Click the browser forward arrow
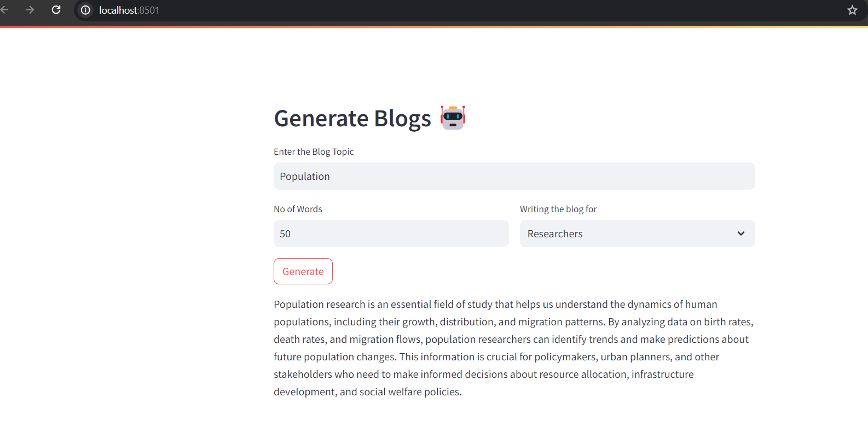This screenshot has height=438, width=868. (x=30, y=10)
